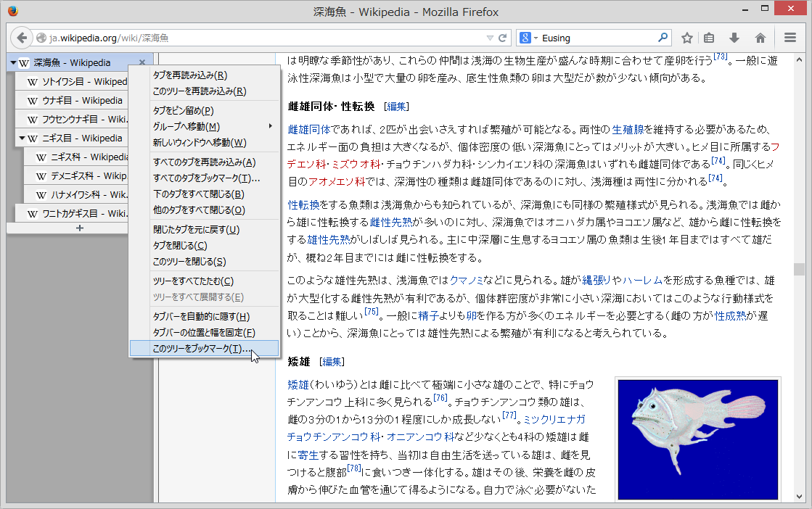
Task: Toggle タブバーの位置と幅を固定(F)
Action: 204,332
